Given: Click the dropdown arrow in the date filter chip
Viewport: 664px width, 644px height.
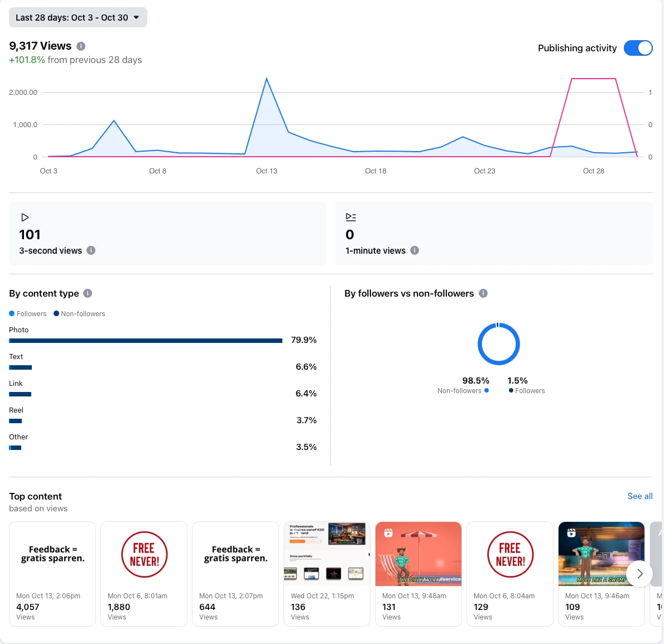Looking at the screenshot, I should pyautogui.click(x=136, y=17).
